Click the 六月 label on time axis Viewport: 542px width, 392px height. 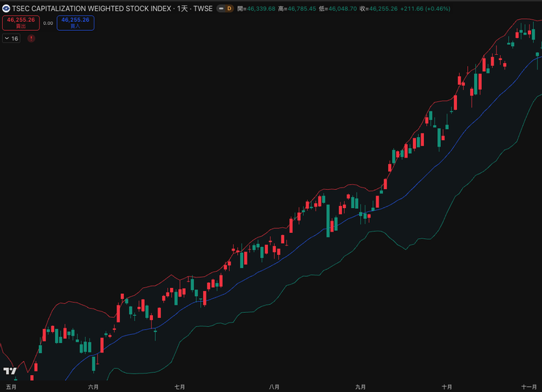pos(93,387)
